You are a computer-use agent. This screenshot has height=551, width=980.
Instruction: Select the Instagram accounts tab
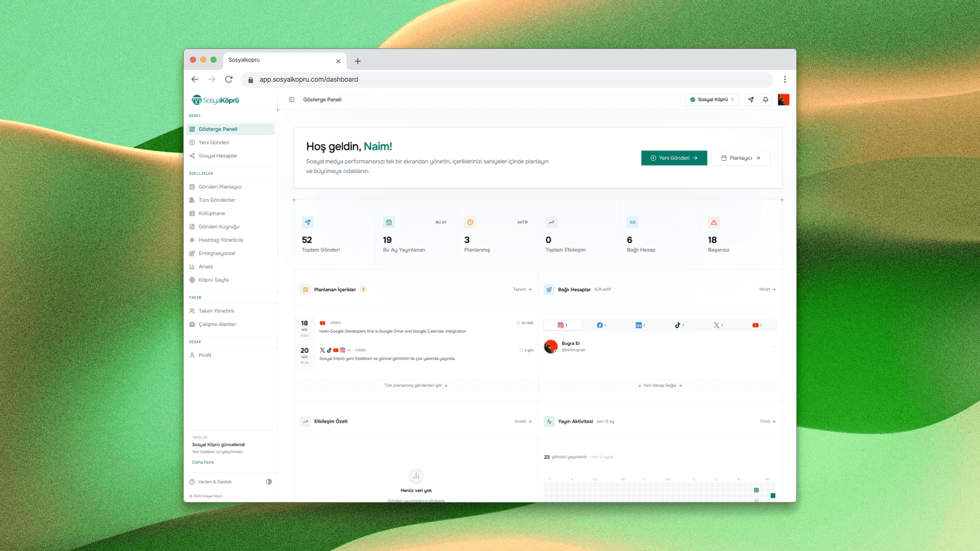(x=562, y=325)
